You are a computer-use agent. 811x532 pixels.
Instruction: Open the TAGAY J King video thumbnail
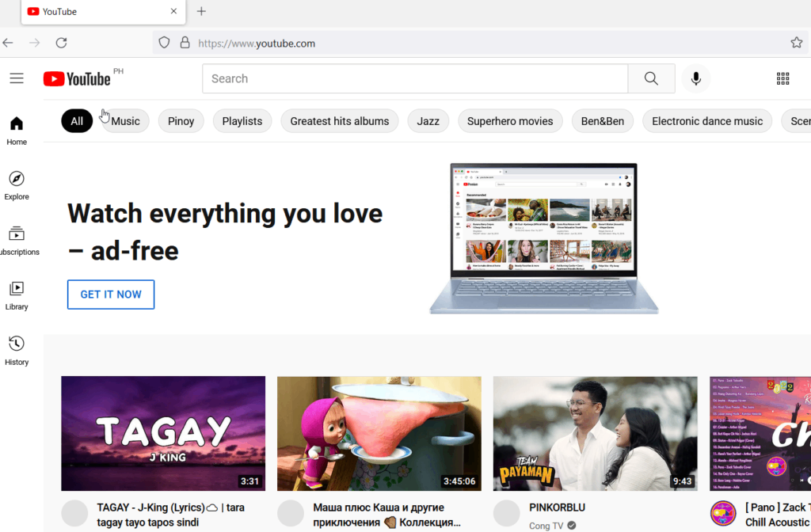[x=163, y=433]
